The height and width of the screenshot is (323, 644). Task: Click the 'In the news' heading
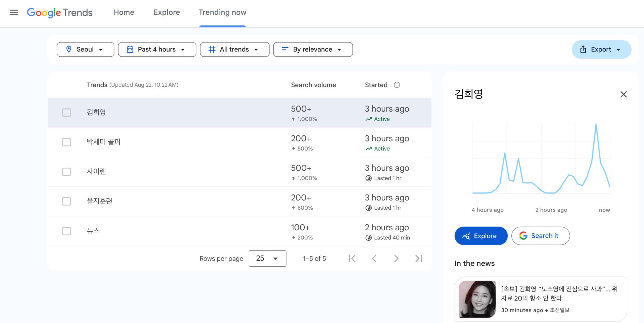coord(474,263)
